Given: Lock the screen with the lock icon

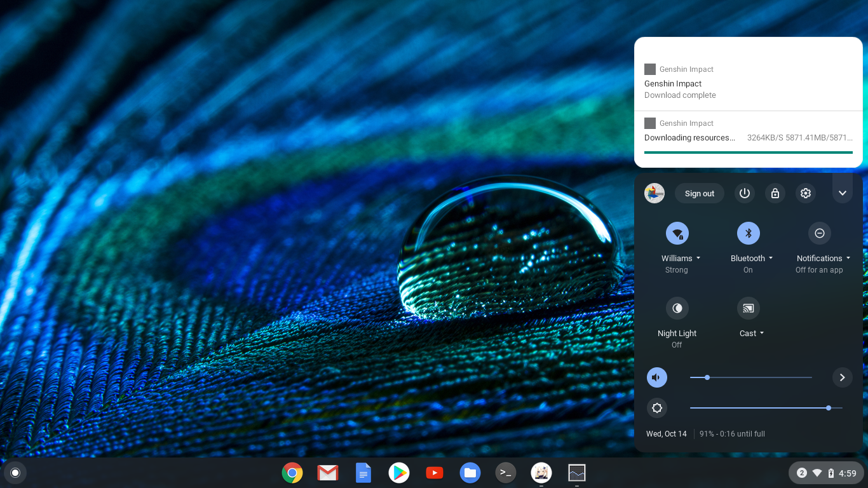Looking at the screenshot, I should pos(775,193).
